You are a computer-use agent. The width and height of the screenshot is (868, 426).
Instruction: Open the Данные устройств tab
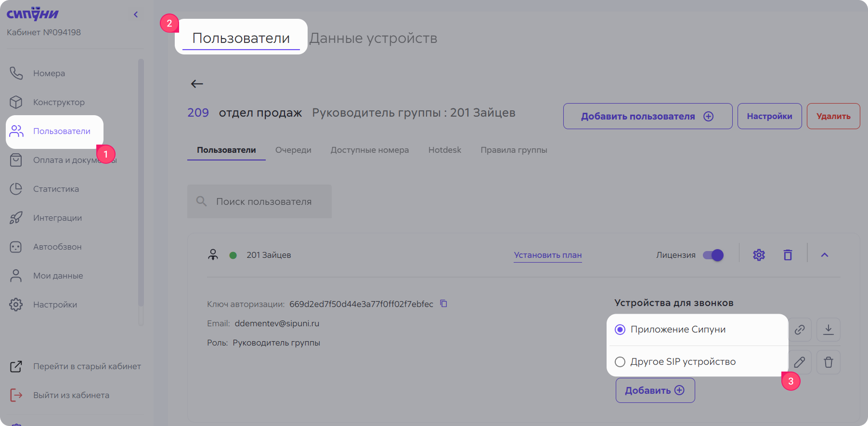pyautogui.click(x=373, y=38)
